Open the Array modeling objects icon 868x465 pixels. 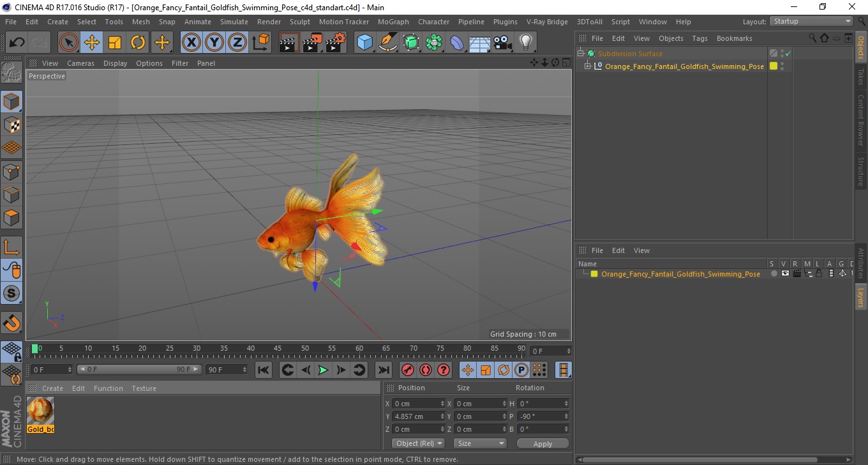click(x=434, y=43)
